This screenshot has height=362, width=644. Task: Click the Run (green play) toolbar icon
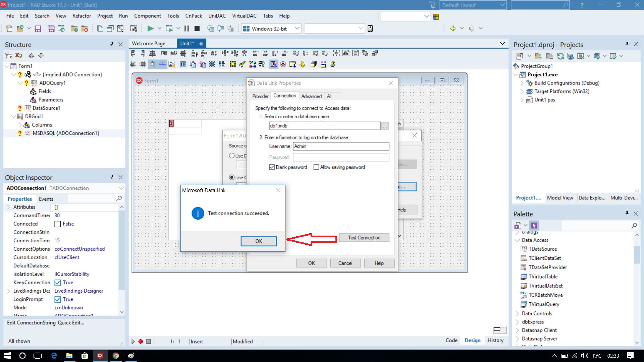tap(151, 28)
